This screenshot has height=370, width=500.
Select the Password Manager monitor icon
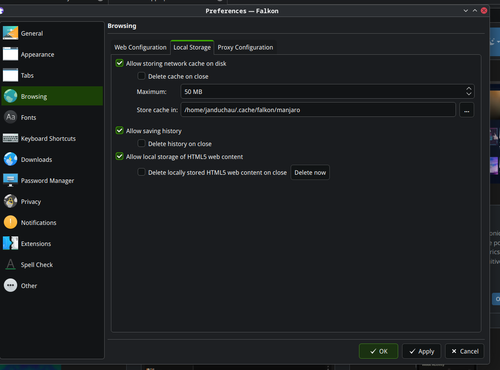10,180
